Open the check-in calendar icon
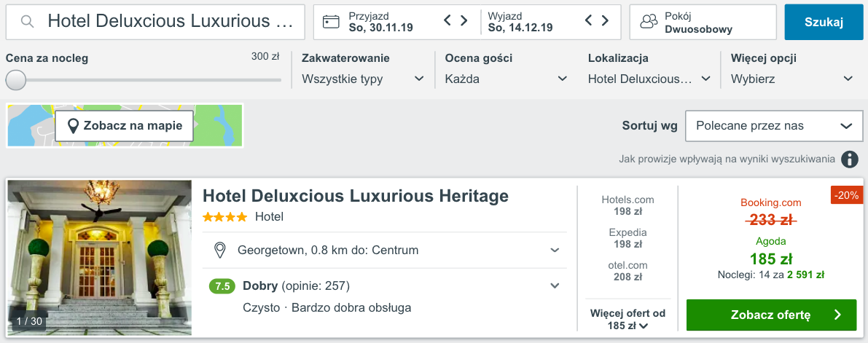This screenshot has height=343, width=868. point(332,22)
